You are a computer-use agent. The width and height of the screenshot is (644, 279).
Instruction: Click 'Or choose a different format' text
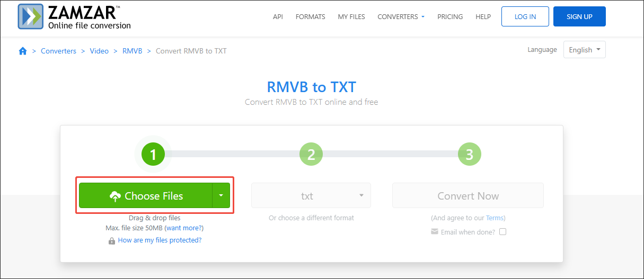coord(311,218)
